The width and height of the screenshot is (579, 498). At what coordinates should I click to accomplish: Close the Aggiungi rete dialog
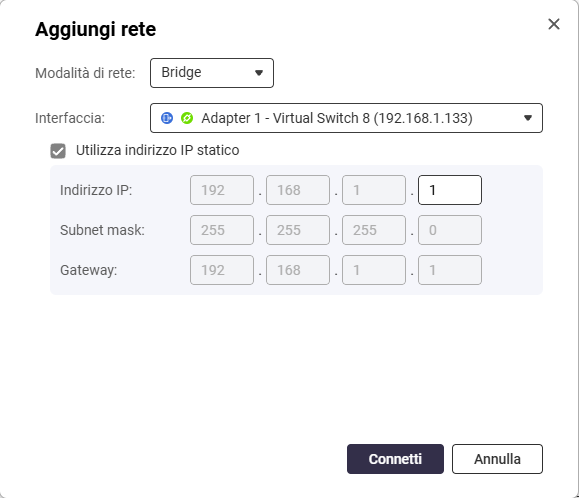[x=554, y=24]
